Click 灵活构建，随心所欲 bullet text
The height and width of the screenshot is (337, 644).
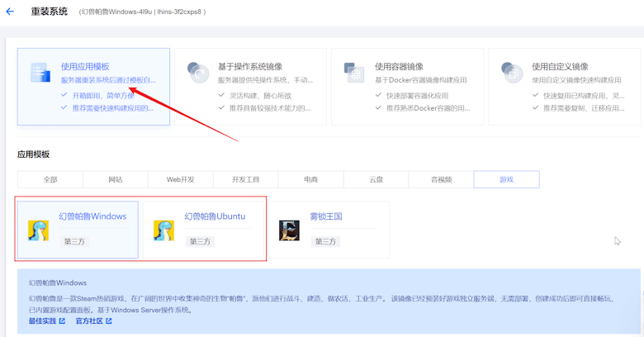coord(260,96)
